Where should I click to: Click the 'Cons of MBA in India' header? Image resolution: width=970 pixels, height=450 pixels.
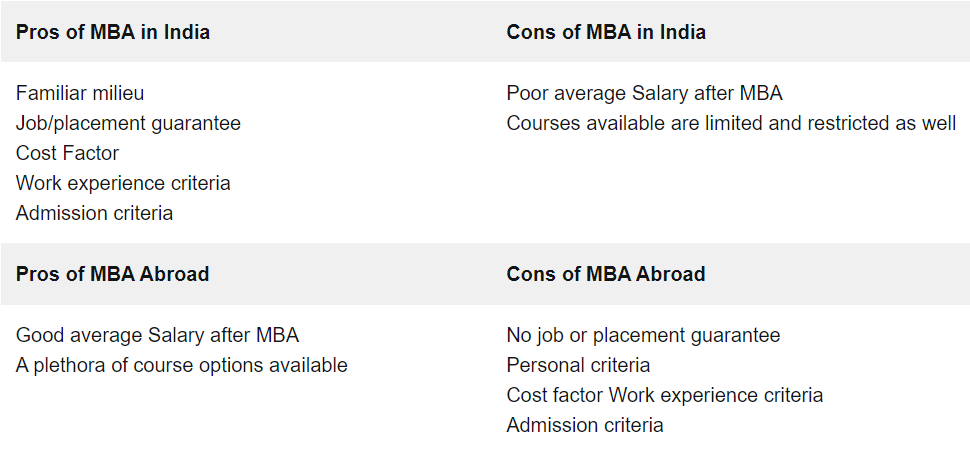pyautogui.click(x=606, y=32)
